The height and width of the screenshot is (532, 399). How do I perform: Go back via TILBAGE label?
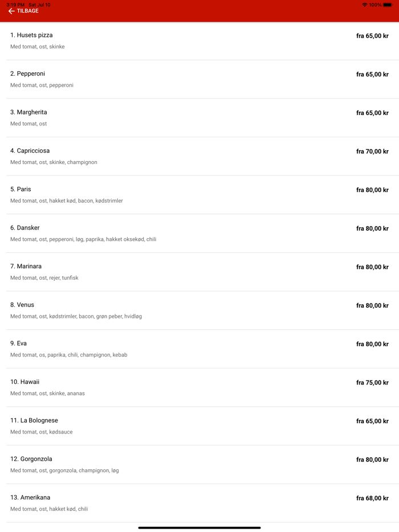[28, 11]
